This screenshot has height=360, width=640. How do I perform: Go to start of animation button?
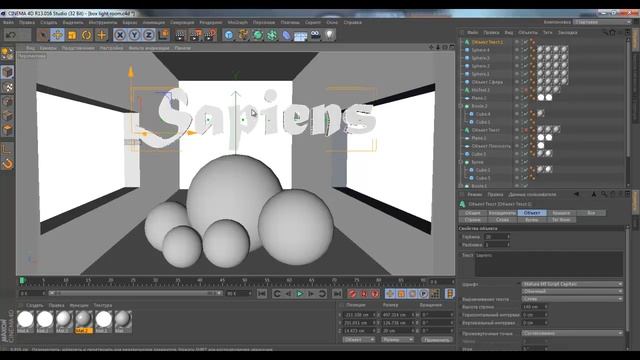(262, 293)
